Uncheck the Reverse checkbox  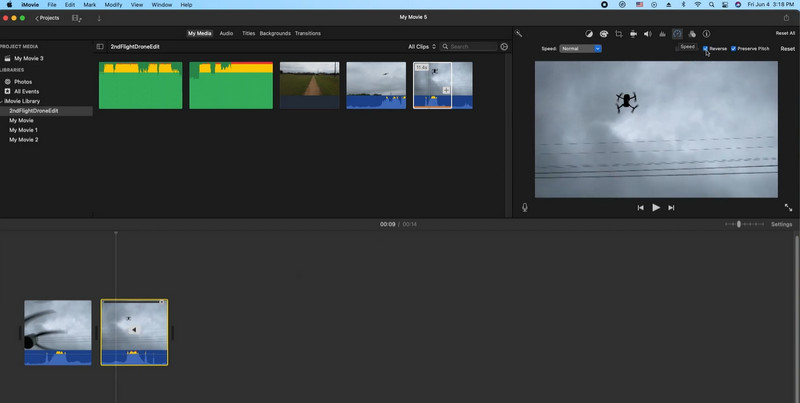point(705,49)
